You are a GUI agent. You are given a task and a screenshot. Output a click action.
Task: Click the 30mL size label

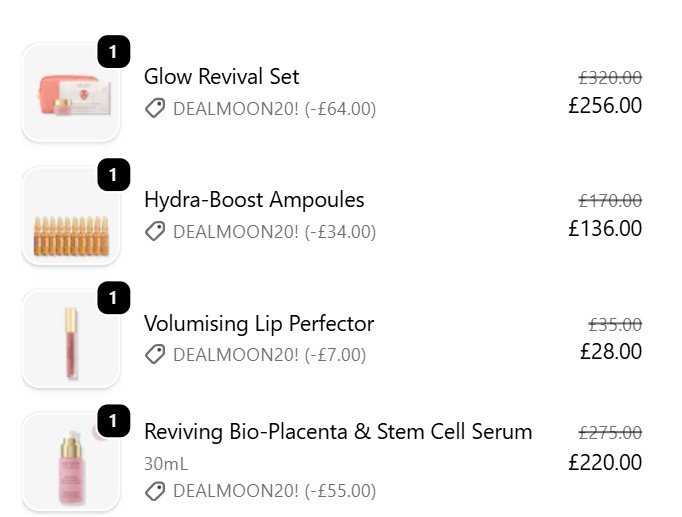[166, 464]
